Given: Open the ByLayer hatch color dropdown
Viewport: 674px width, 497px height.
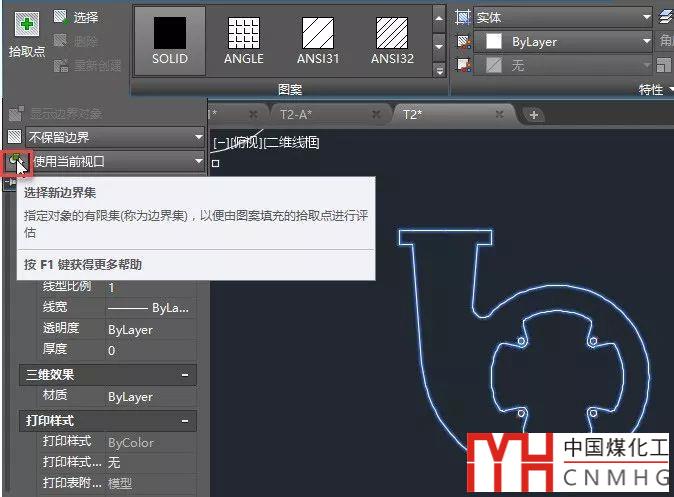Looking at the screenshot, I should [x=645, y=42].
